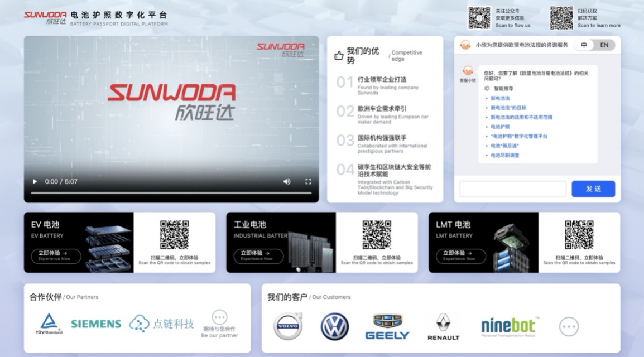Mute the video volume speaker icon

[x=287, y=182]
